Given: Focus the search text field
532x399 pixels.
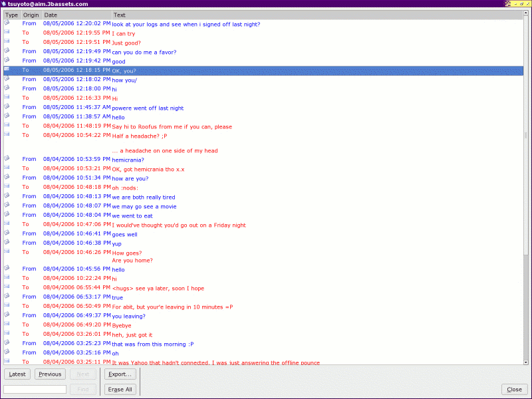Looking at the screenshot, I should (x=35, y=389).
